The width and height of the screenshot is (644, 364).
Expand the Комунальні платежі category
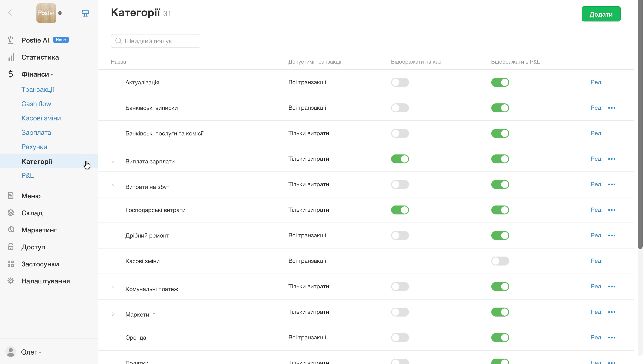(113, 289)
